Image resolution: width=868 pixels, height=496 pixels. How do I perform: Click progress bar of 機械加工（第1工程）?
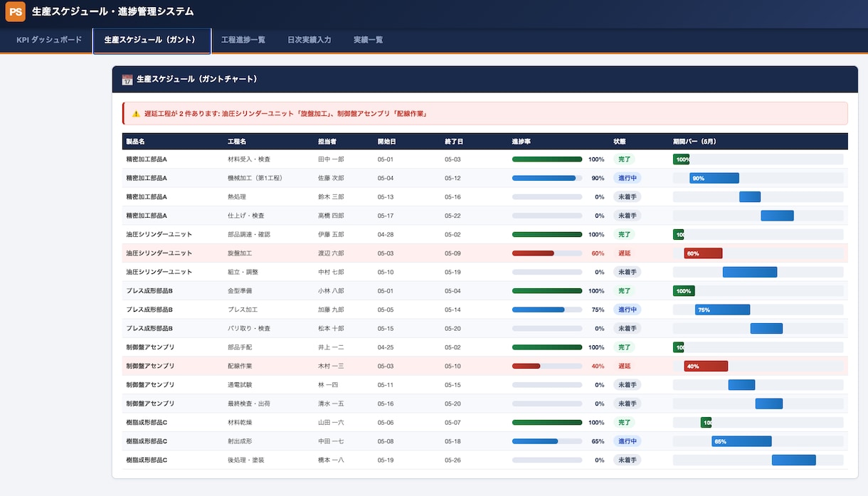click(547, 178)
